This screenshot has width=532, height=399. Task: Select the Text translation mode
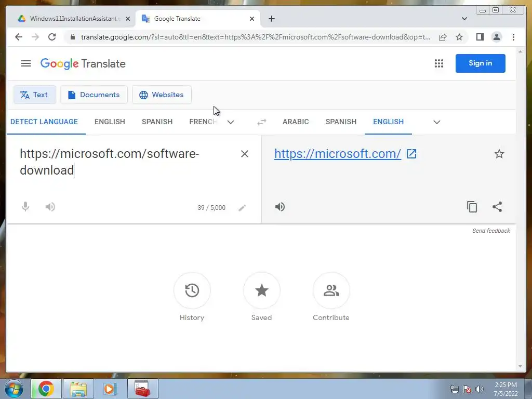pyautogui.click(x=35, y=95)
